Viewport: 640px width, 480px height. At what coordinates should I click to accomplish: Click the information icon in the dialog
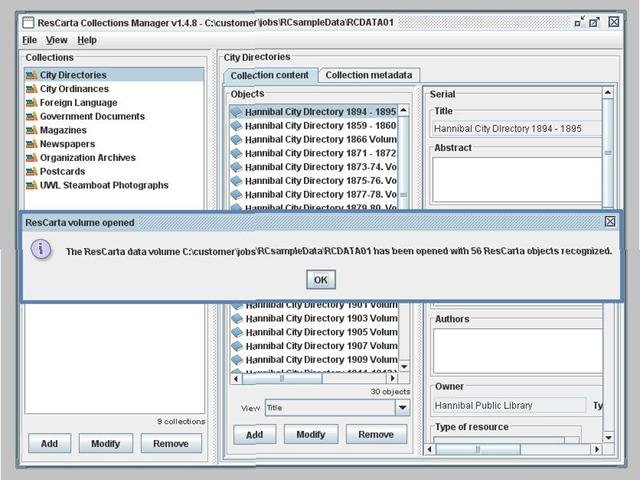pyautogui.click(x=41, y=250)
